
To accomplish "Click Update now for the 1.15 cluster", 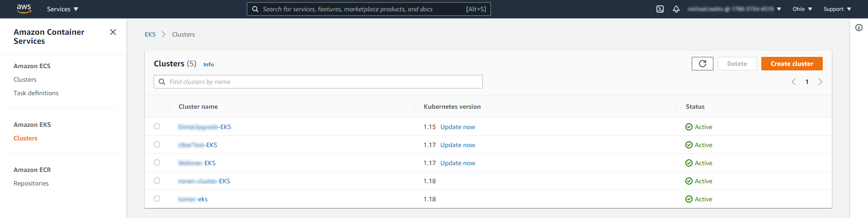I will click(458, 127).
